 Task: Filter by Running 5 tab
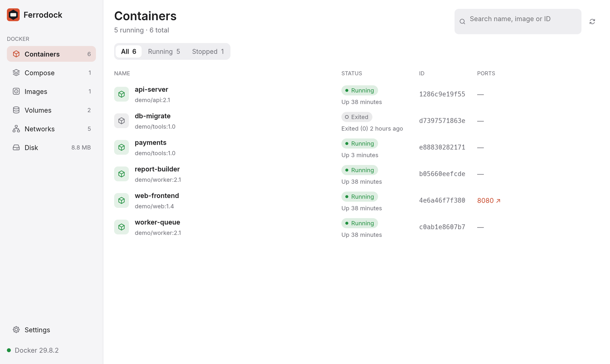164,51
